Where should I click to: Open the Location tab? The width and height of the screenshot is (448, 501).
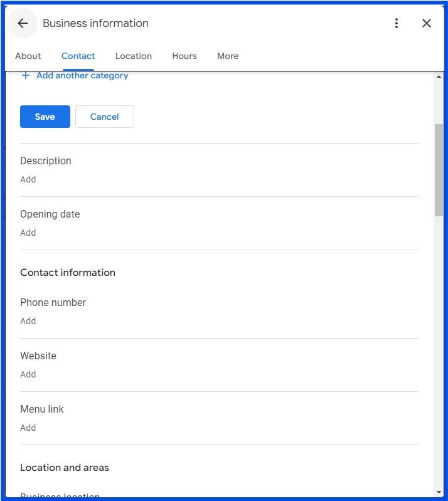(134, 56)
